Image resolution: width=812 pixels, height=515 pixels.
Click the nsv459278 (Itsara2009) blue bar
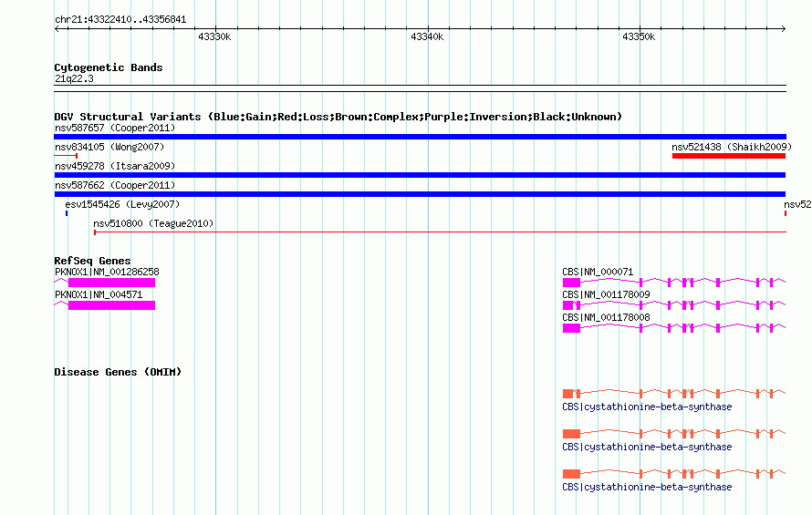(420, 175)
